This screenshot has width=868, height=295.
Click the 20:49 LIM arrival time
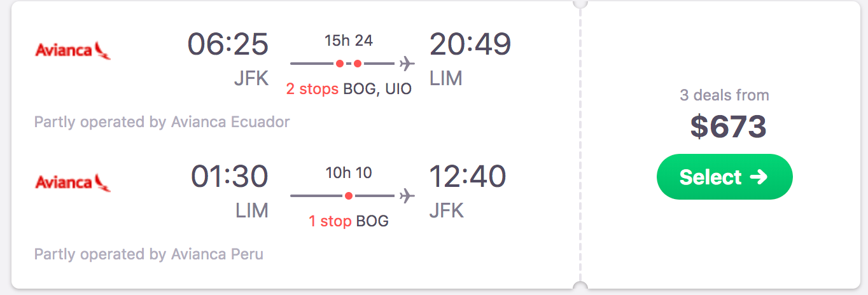point(470,45)
